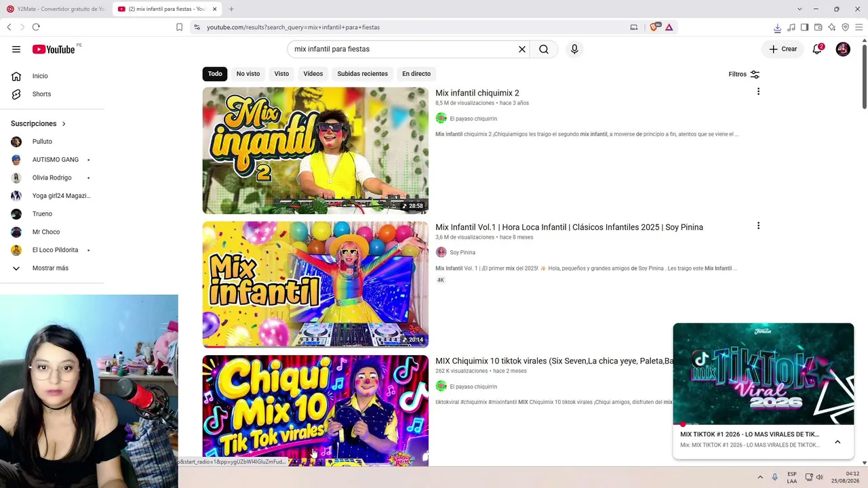Screen dimensions: 868x488
Task: Clear the search box with the X
Action: 522,49
